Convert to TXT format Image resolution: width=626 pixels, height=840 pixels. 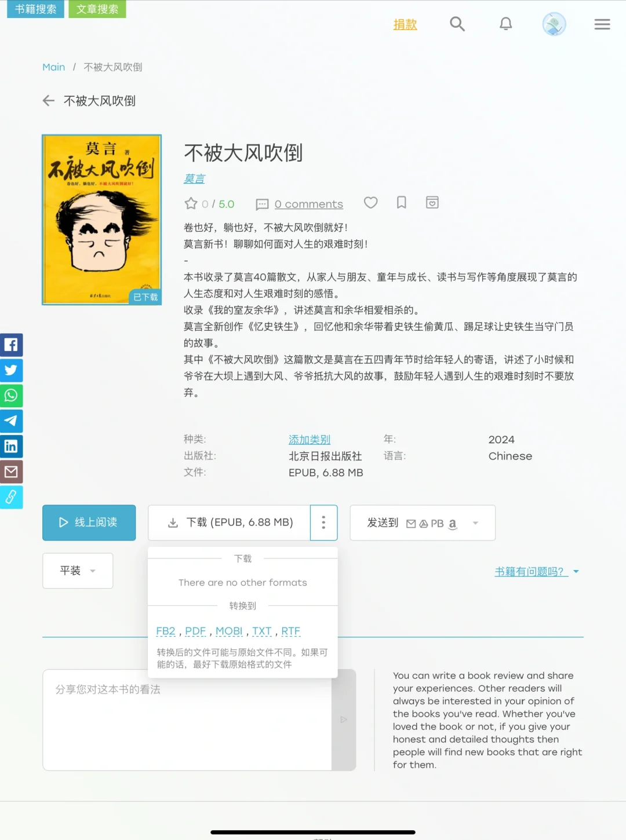(x=262, y=631)
